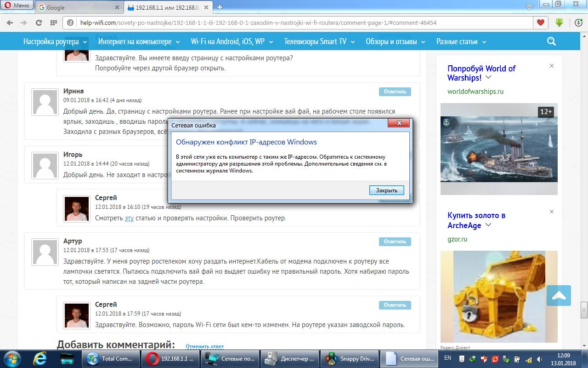Bookmark page with the heart icon
588x368 pixels.
(x=541, y=23)
